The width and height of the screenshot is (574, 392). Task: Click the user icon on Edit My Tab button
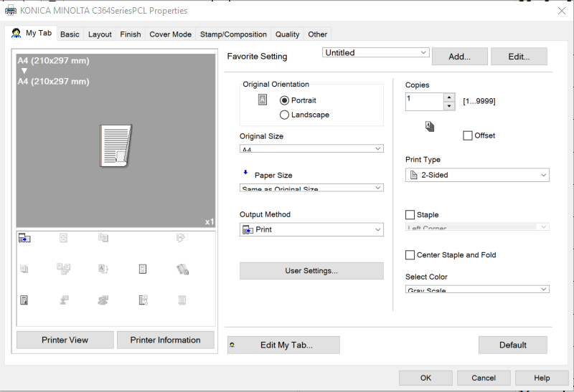(x=232, y=345)
